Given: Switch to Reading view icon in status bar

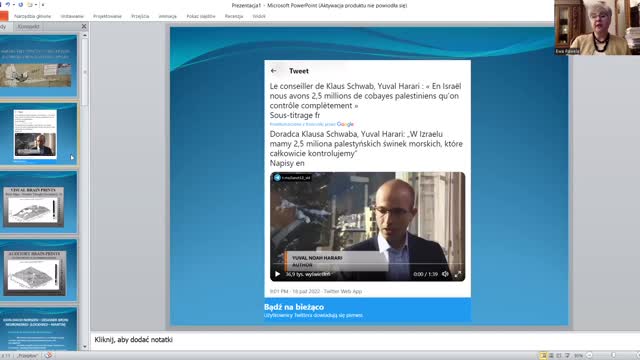Looking at the screenshot, I should tap(559, 356).
